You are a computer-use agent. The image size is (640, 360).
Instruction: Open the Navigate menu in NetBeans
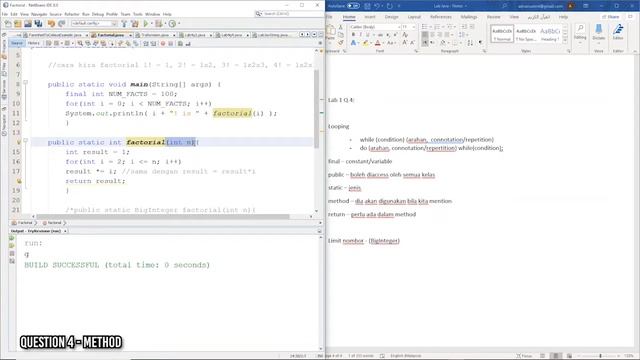point(39,14)
